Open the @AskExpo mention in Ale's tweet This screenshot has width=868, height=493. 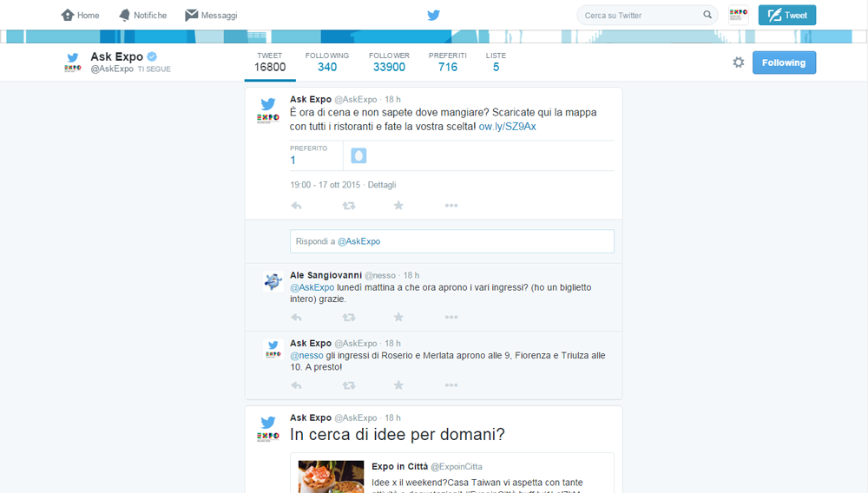(312, 287)
